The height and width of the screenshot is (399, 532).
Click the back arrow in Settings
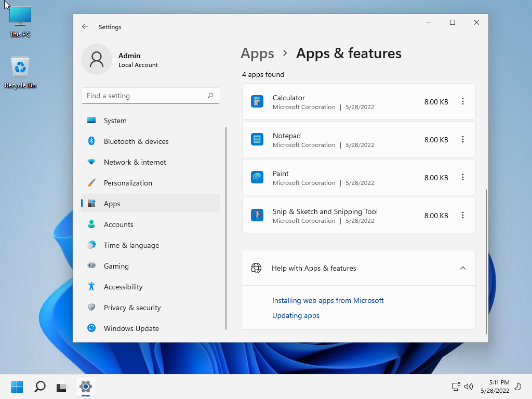click(x=85, y=27)
